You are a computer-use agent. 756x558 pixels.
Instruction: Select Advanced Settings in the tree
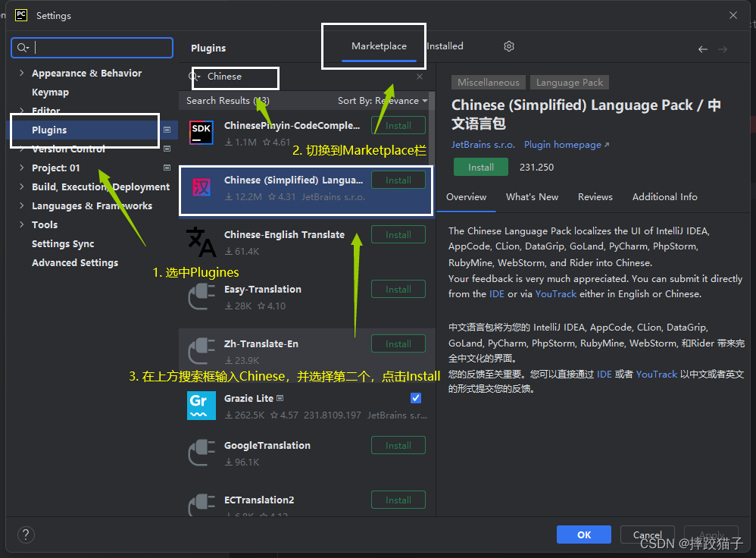click(75, 262)
